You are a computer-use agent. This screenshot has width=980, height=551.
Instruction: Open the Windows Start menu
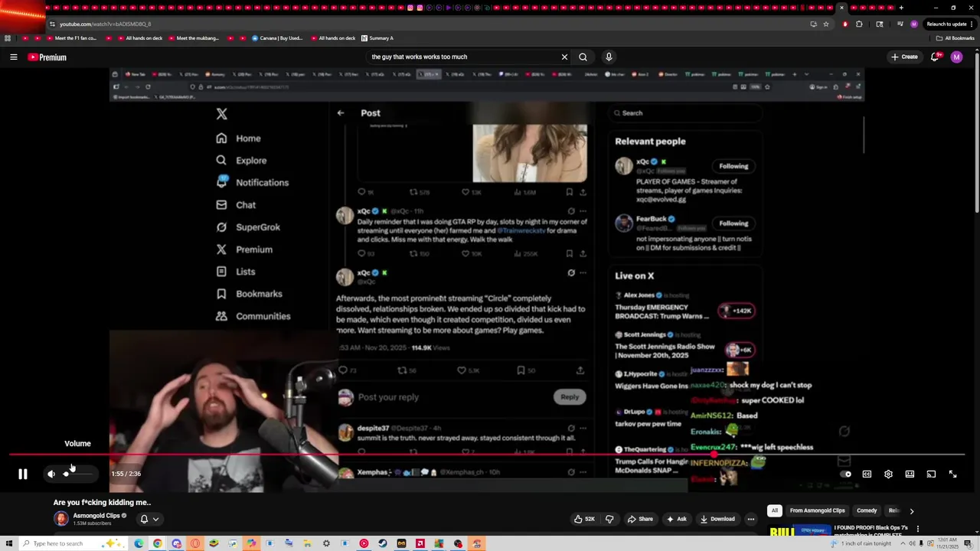(x=9, y=543)
